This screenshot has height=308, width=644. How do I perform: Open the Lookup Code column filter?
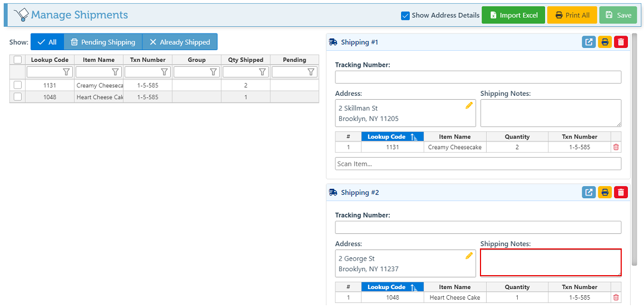[x=66, y=72]
